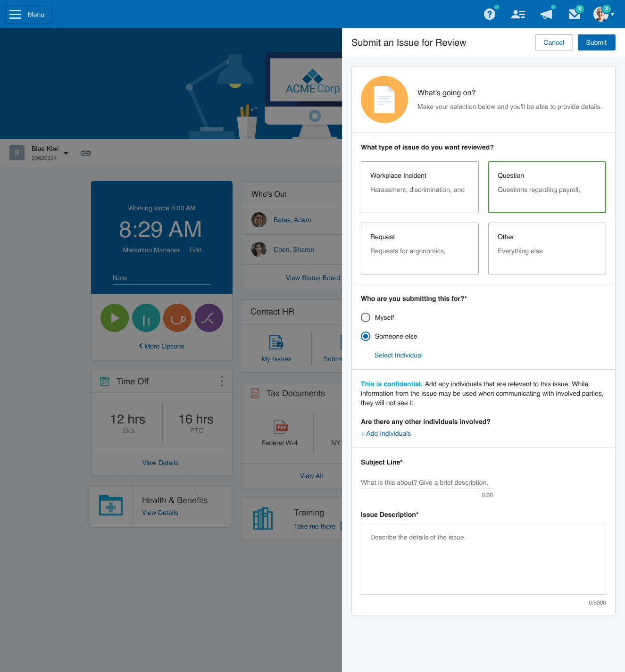Select the Someone else radio button

(366, 336)
